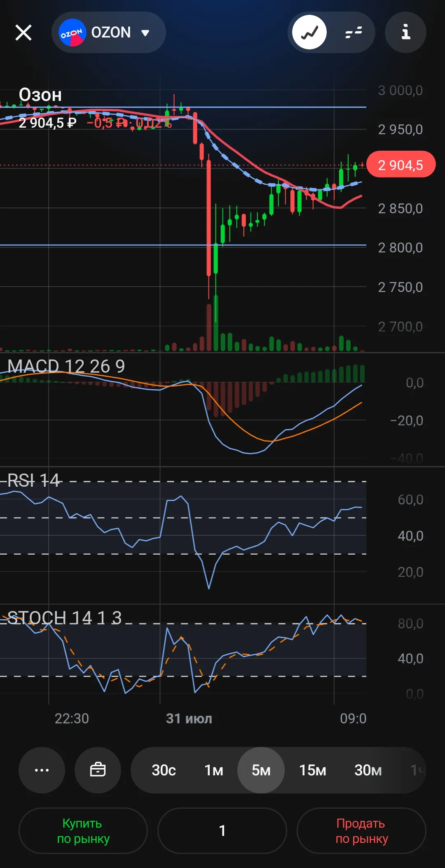Select the 15м timeframe
The height and width of the screenshot is (868, 445).
tap(312, 770)
